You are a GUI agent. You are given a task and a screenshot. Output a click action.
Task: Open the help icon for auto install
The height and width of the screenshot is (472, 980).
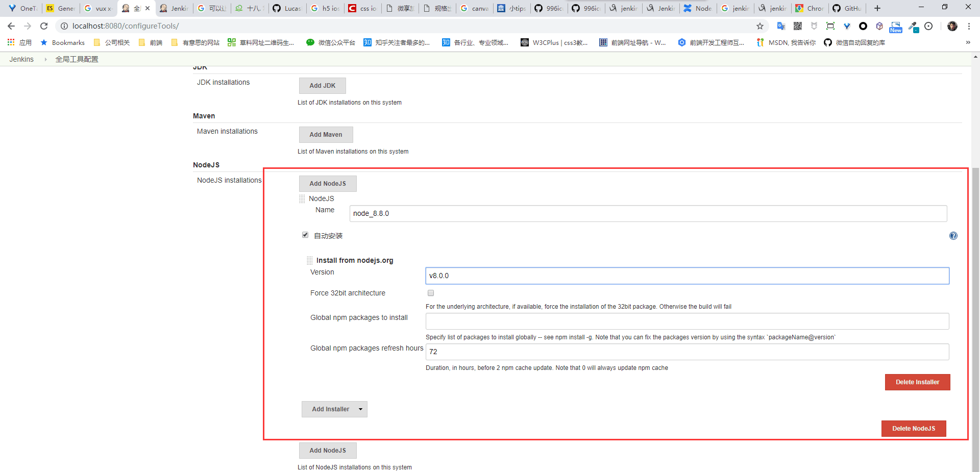point(953,236)
